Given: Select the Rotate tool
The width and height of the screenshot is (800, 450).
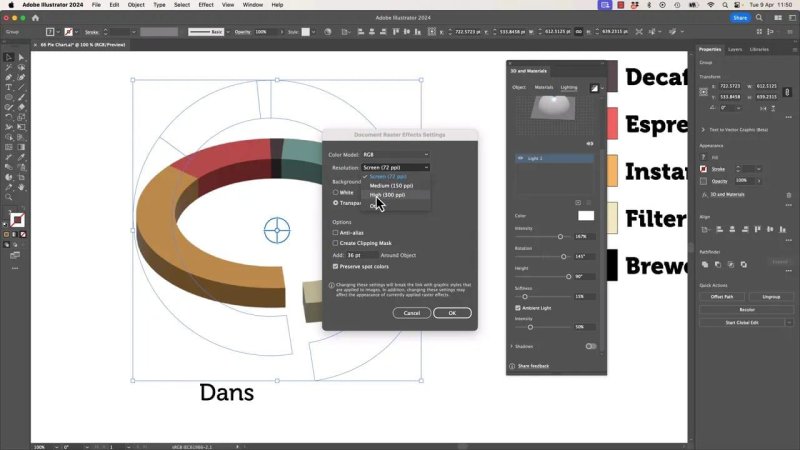Looking at the screenshot, I should 9,117.
